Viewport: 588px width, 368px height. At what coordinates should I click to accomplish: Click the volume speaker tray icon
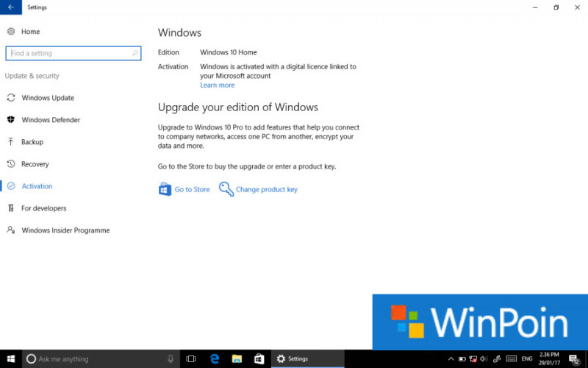pos(484,359)
